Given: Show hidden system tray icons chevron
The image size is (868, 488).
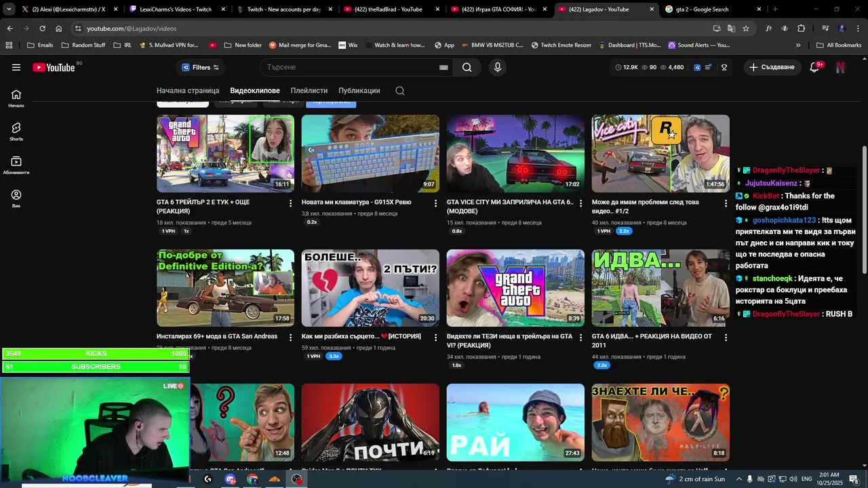Looking at the screenshot, I should click(739, 479).
